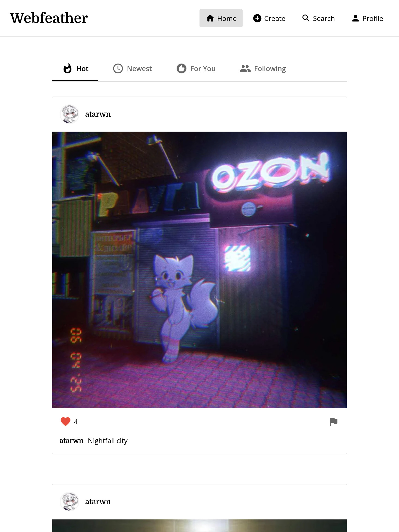Click the Newest clock icon
399x532 pixels.
pos(118,68)
